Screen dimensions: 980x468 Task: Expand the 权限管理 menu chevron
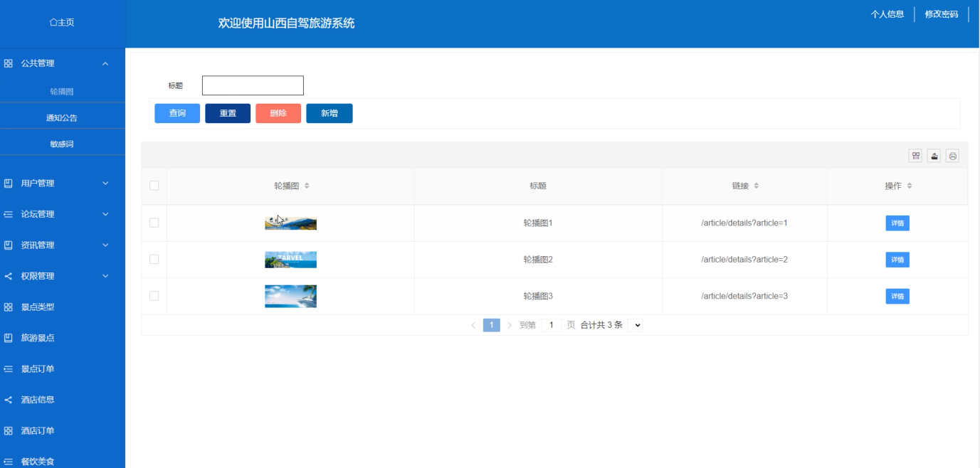pyautogui.click(x=106, y=276)
